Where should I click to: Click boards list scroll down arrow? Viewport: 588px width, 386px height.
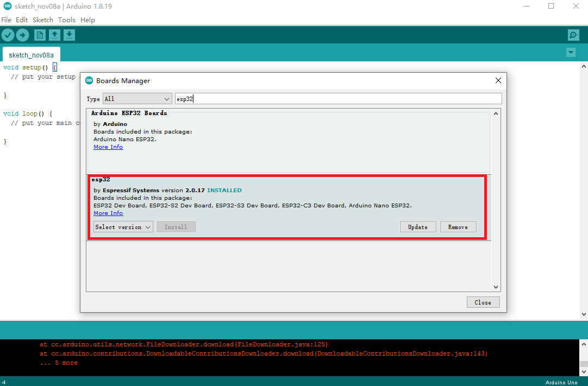point(496,287)
